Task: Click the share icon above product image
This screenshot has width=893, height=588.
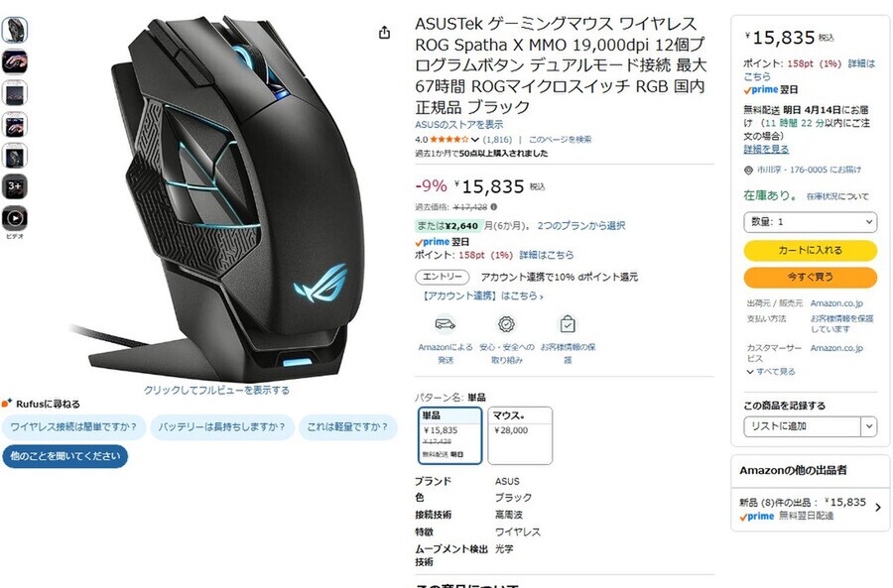Action: pos(384,33)
